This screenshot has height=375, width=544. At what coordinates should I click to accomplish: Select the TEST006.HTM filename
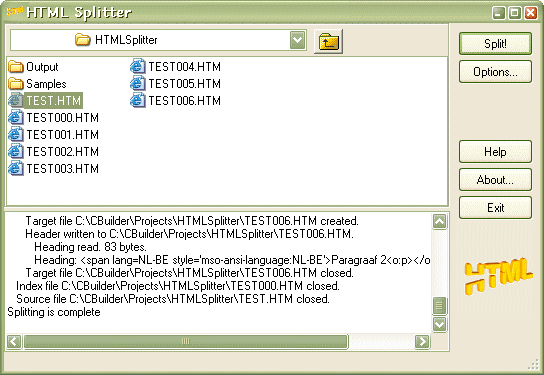[x=185, y=101]
